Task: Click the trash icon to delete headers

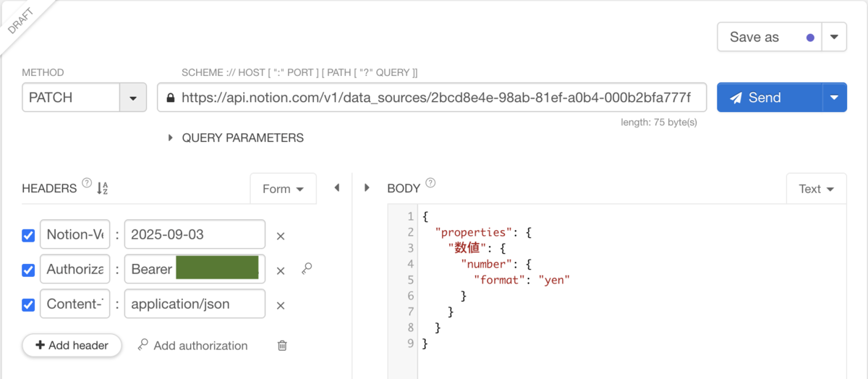Action: point(282,346)
